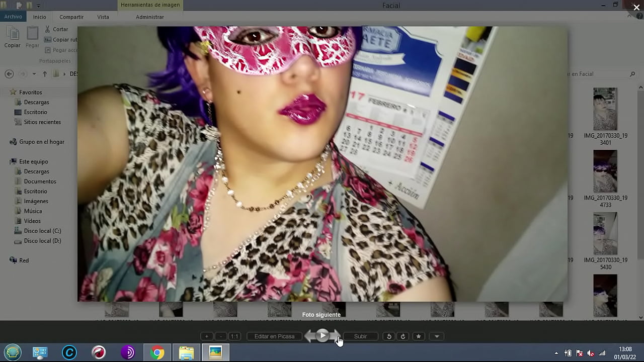The image size is (644, 362).
Task: Open Google Chrome from the taskbar
Action: tap(157, 353)
